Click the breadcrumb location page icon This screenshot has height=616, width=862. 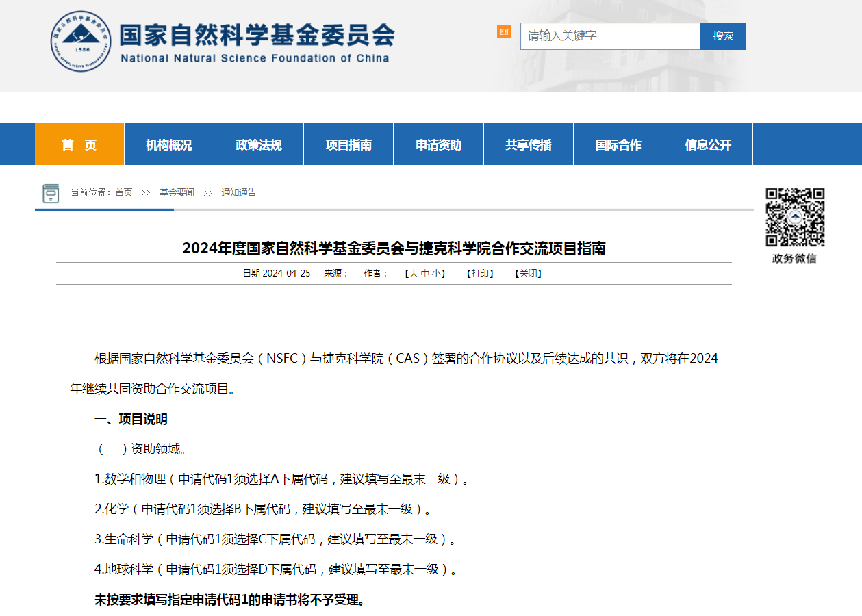pos(51,194)
